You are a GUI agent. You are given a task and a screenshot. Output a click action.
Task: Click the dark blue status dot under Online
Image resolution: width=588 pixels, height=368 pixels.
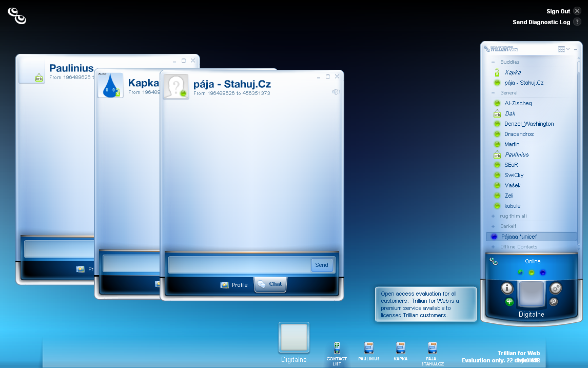(x=543, y=273)
